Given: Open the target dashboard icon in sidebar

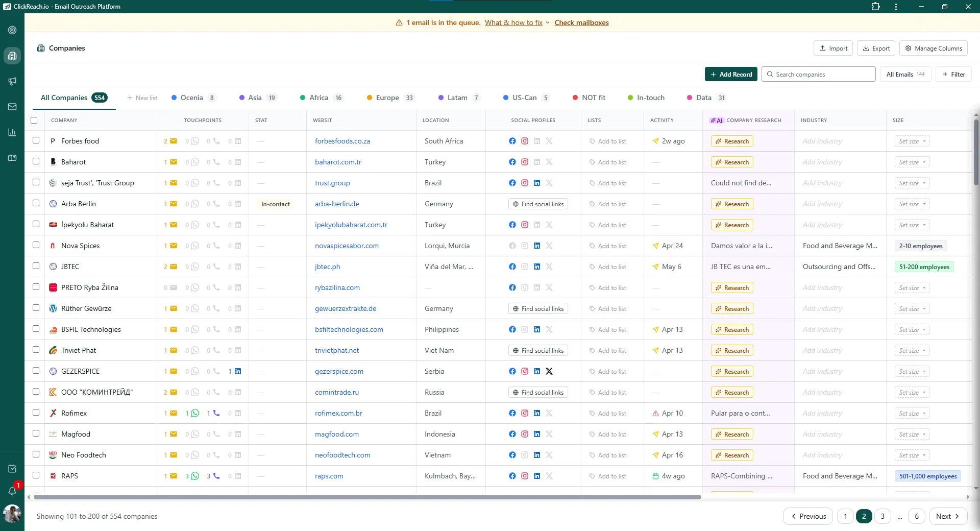Looking at the screenshot, I should coord(12,30).
